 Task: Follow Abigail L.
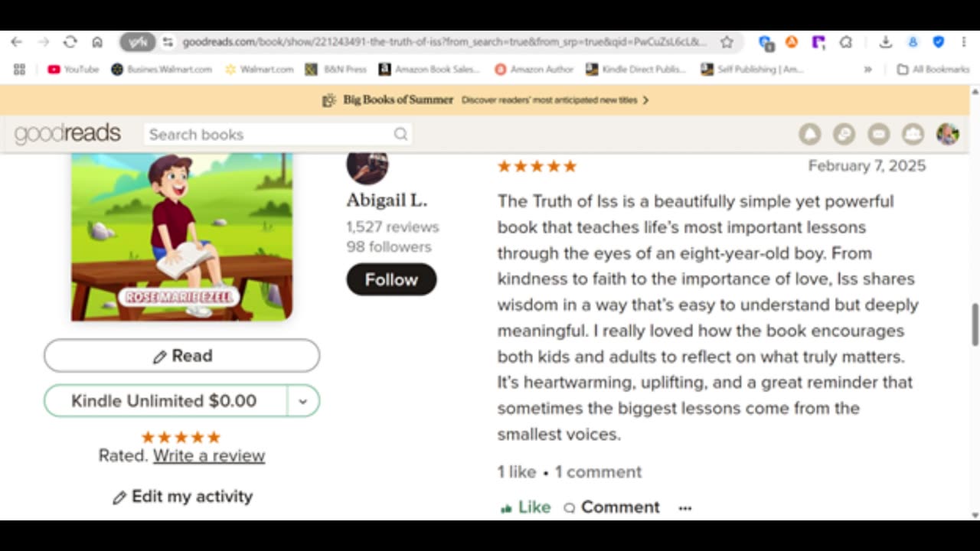click(391, 279)
